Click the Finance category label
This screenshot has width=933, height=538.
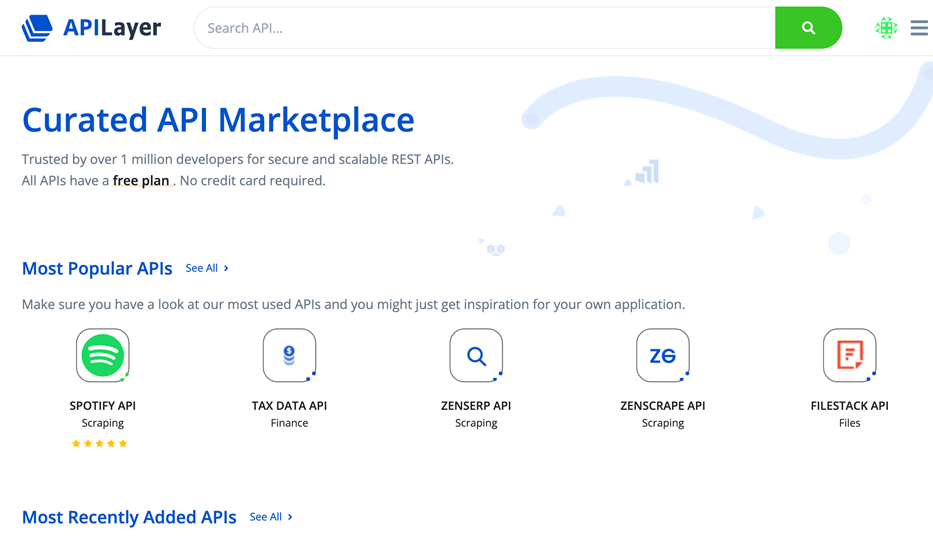click(289, 423)
